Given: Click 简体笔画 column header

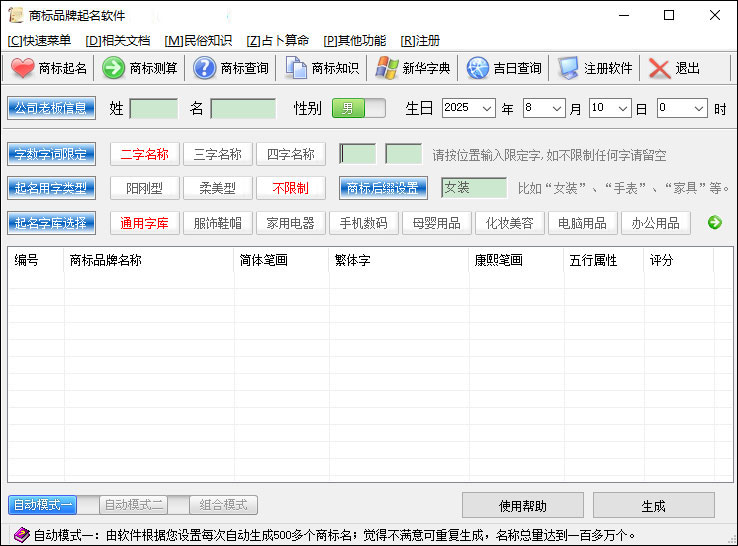Looking at the screenshot, I should click(x=281, y=260).
